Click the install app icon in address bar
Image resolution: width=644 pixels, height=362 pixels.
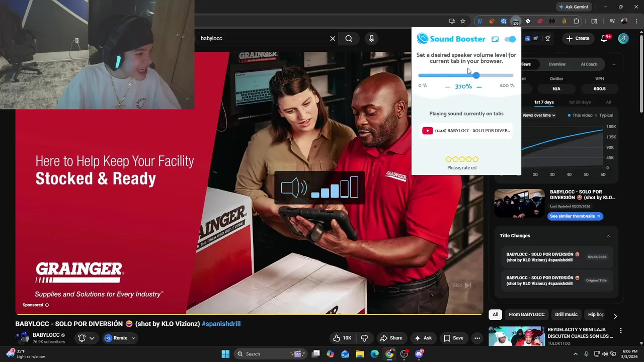tap(452, 21)
